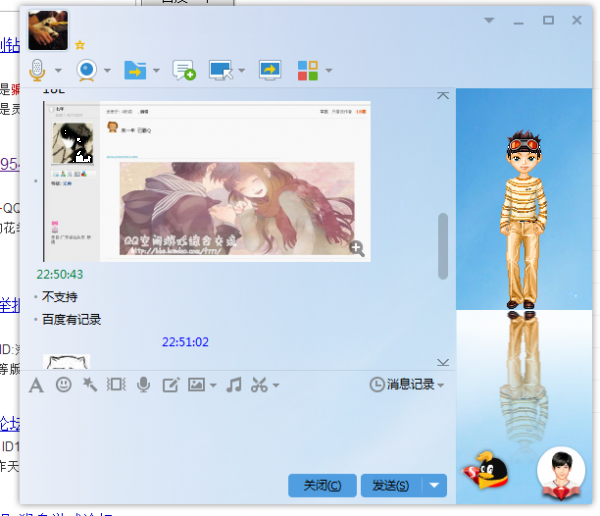Open handwriting input pad icon
The width and height of the screenshot is (600, 516).
(x=171, y=385)
